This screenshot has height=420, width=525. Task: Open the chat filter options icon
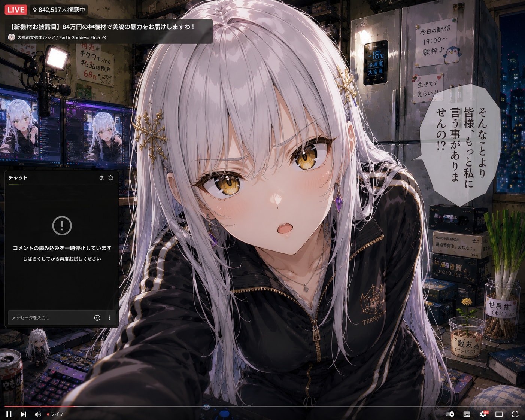101,178
